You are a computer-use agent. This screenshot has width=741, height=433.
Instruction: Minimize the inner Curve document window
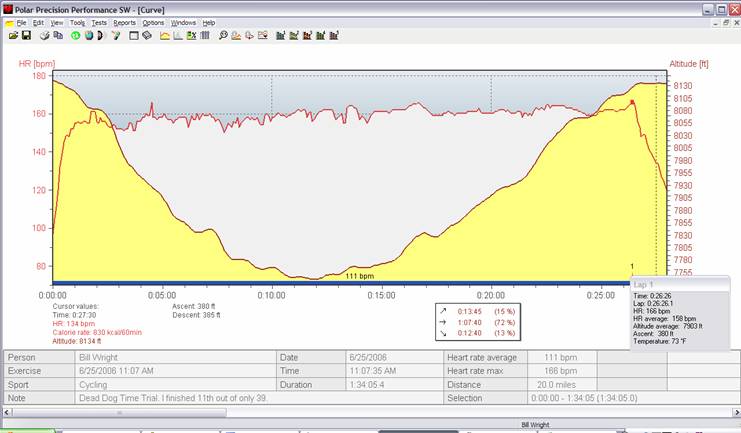[717, 23]
